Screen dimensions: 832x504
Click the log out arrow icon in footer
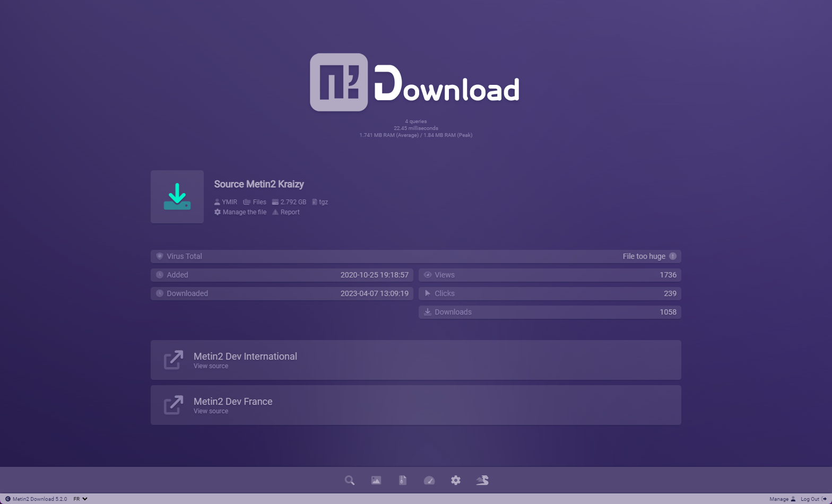(824, 499)
